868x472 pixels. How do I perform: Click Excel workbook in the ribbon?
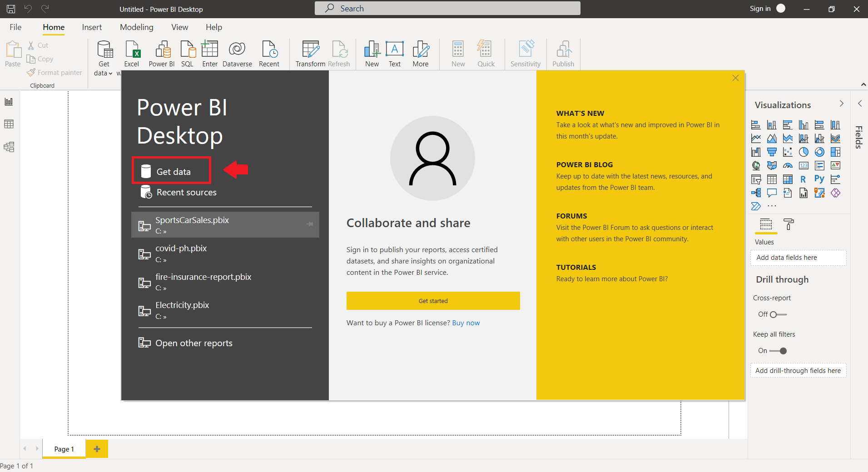[132, 54]
